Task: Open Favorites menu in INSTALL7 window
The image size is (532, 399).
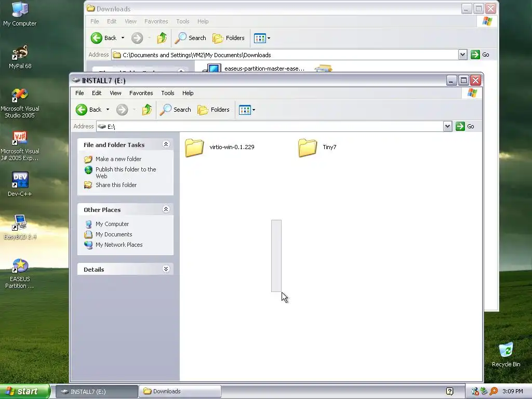Action: click(x=141, y=93)
